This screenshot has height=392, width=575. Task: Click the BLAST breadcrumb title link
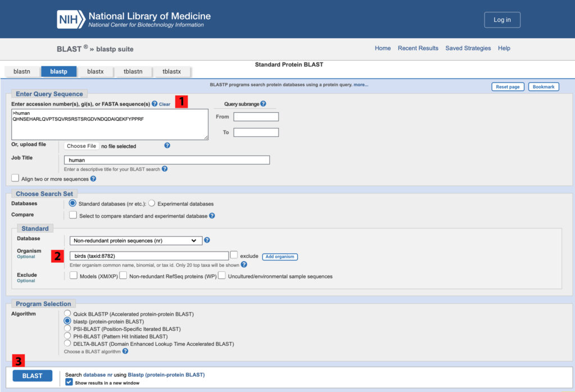(x=69, y=49)
